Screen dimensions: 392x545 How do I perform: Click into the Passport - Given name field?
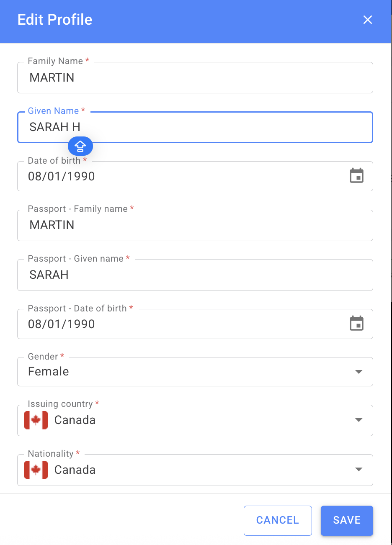pos(195,275)
